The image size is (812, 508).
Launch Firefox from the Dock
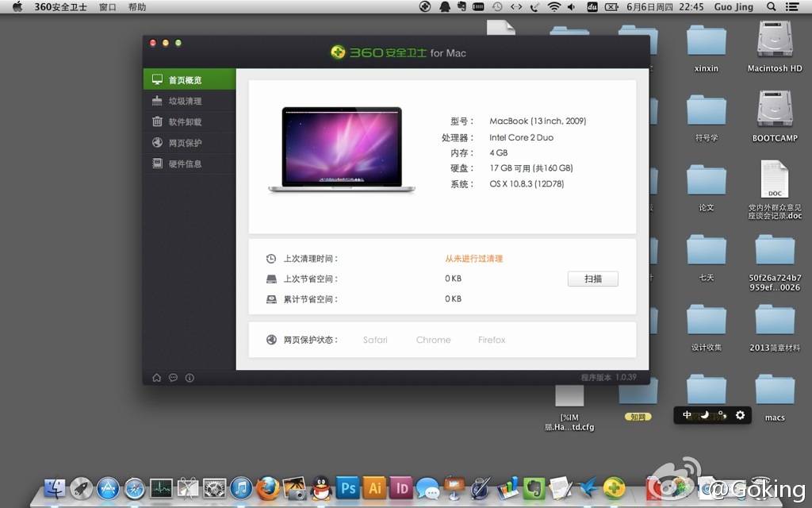click(x=268, y=488)
